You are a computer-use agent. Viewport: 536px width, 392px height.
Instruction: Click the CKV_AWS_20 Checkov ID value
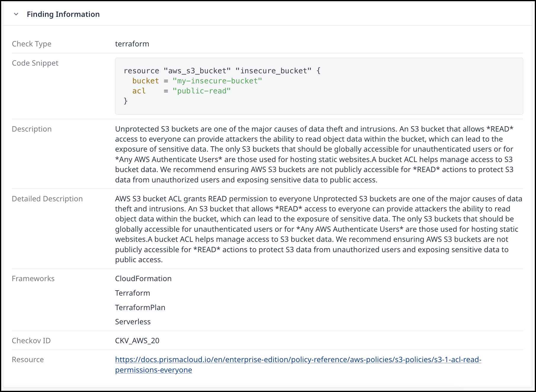coord(137,341)
